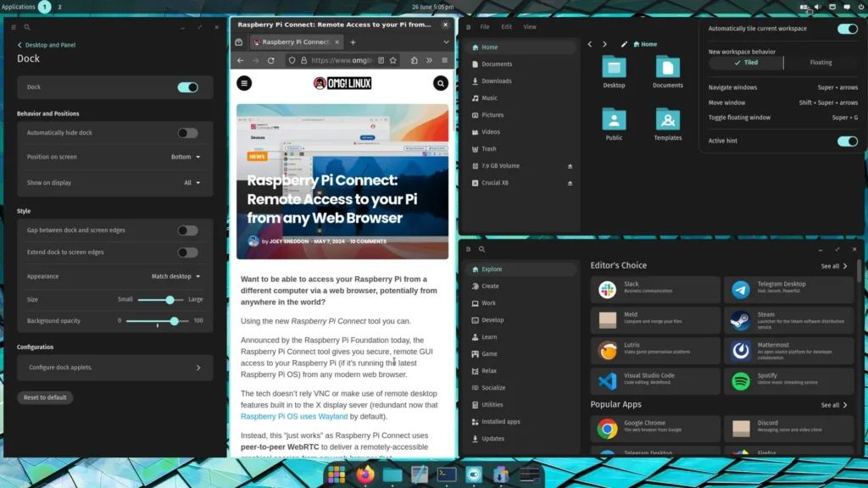Open the Position on screen dropdown
The width and height of the screenshot is (868, 488).
pos(186,157)
